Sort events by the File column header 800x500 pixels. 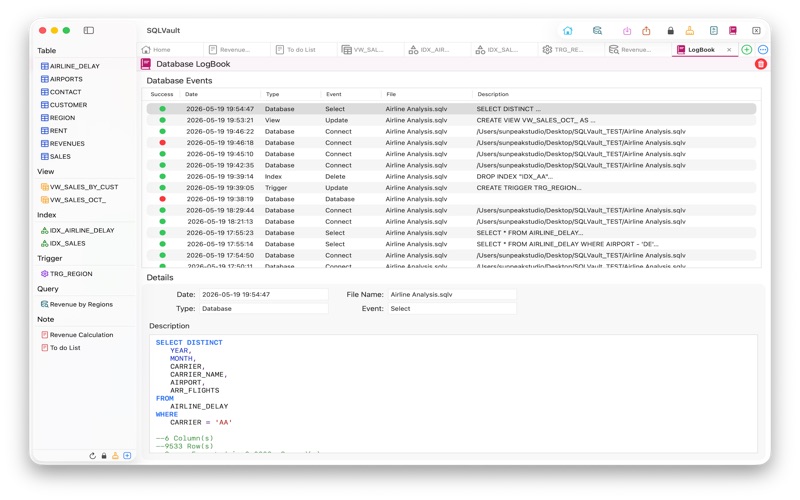(x=391, y=94)
